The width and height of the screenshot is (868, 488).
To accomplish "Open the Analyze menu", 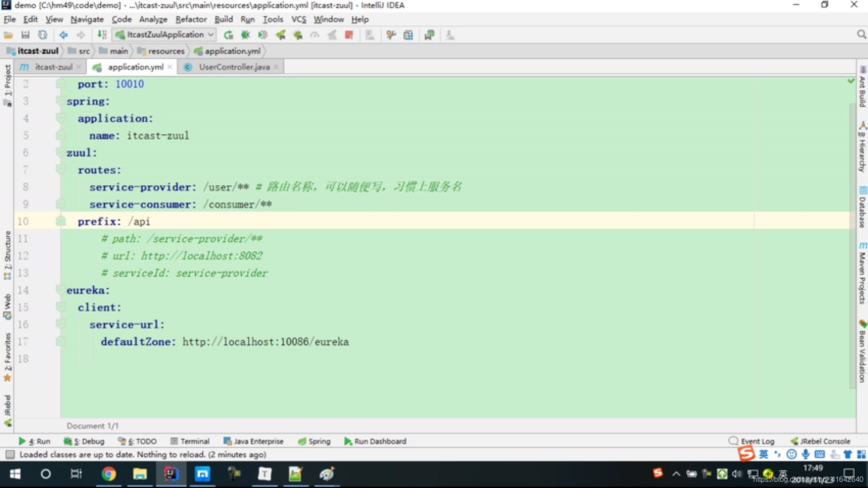I will pyautogui.click(x=153, y=19).
